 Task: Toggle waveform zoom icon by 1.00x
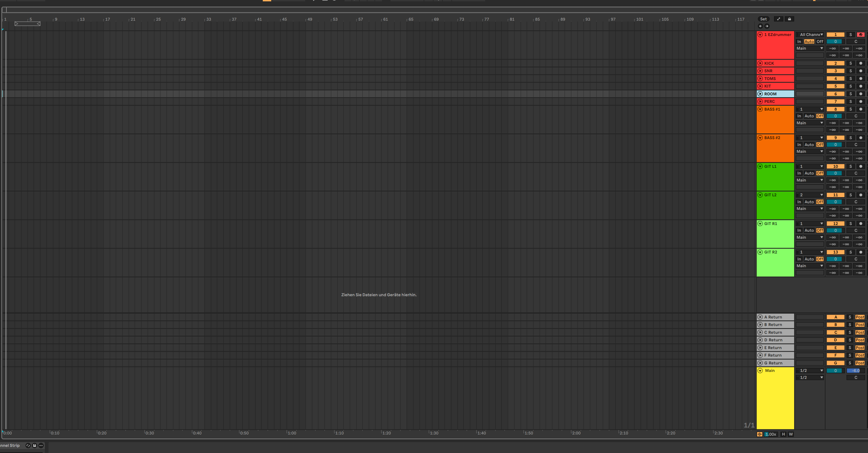pyautogui.click(x=759, y=434)
